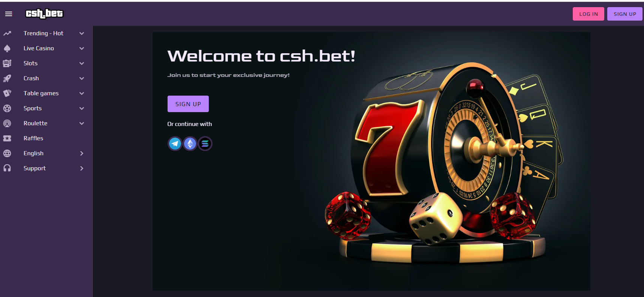
Task: Click the csh.bet logo
Action: (44, 14)
